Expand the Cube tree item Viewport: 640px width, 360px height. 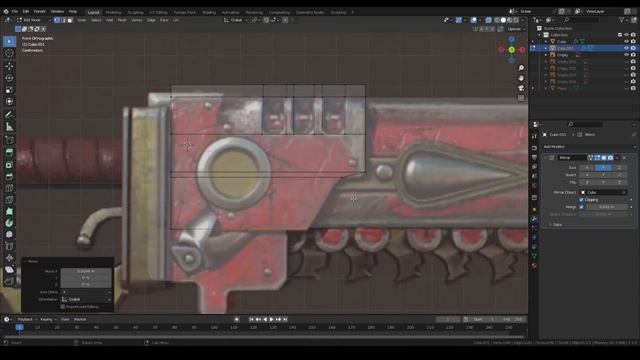[x=546, y=42]
